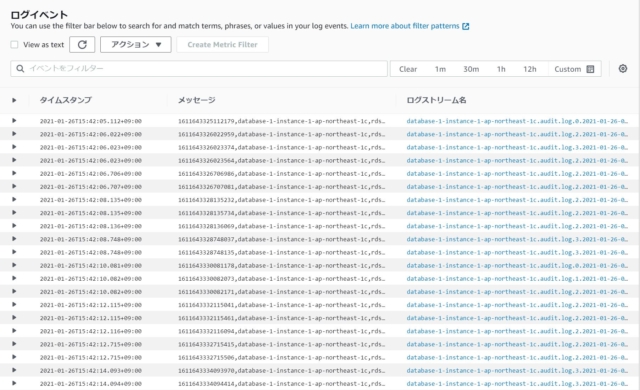Screen dimensions: 640x390
Task: Click timestamp 2021-01-26T15:42:06.707+09:00
Action: tap(91, 187)
